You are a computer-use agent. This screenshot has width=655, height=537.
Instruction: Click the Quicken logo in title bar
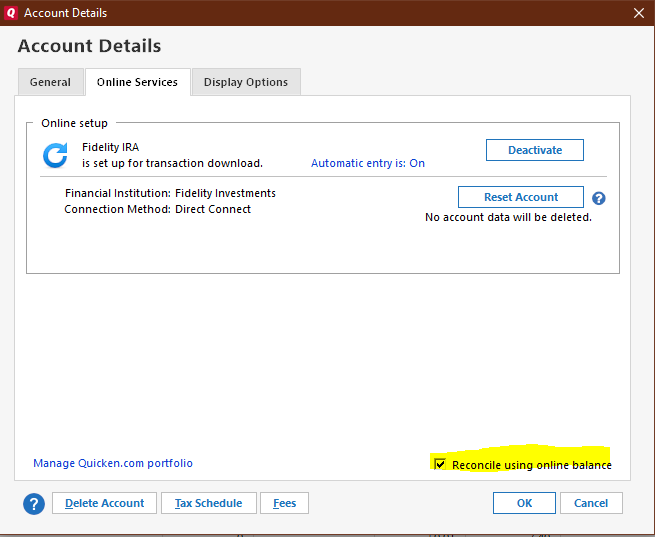click(11, 13)
